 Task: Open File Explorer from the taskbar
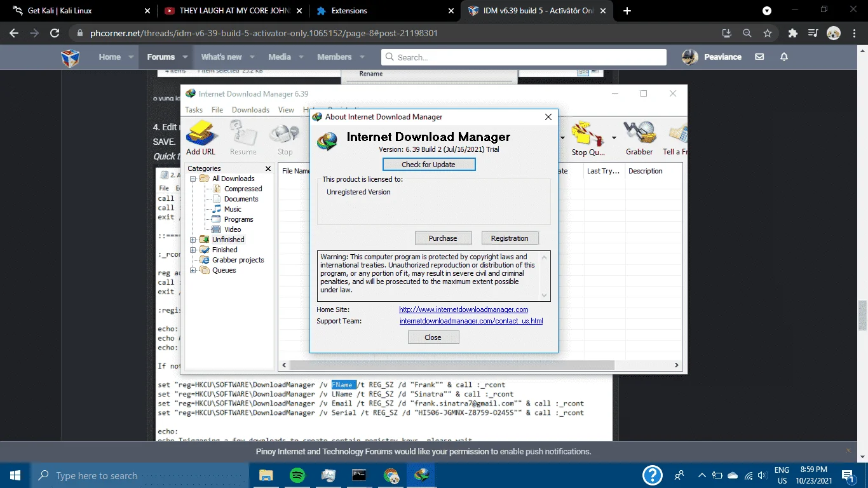point(266,475)
